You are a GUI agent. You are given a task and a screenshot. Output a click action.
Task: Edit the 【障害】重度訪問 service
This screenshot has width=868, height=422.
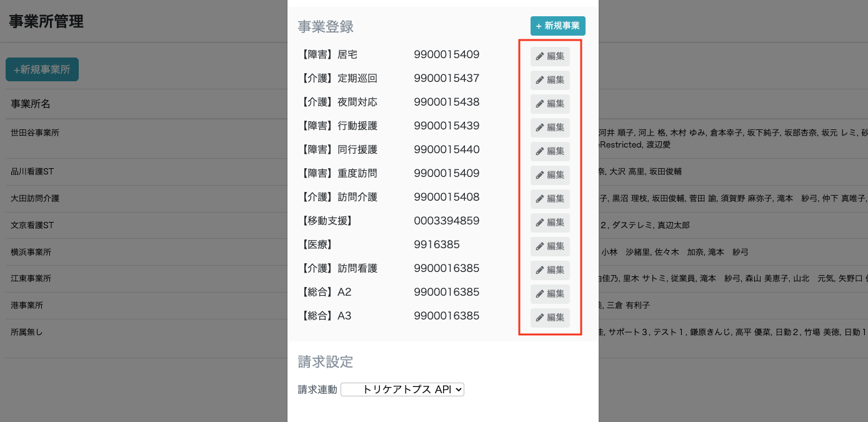550,175
